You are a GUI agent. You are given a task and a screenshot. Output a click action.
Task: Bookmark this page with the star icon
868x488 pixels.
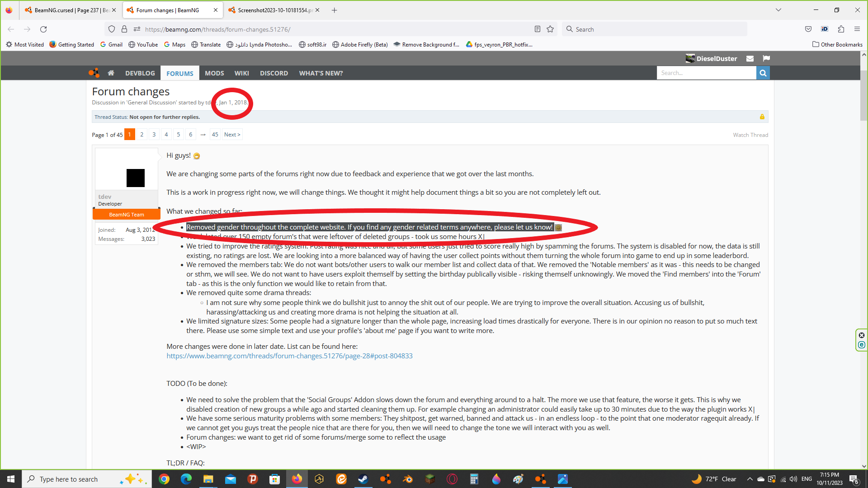550,29
